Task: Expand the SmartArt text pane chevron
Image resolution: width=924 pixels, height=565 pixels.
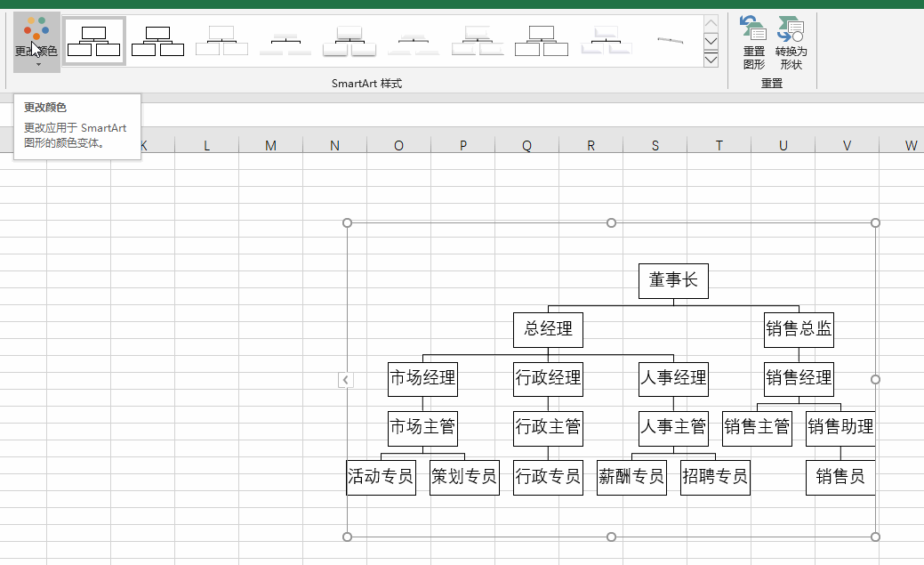Action: pos(345,380)
